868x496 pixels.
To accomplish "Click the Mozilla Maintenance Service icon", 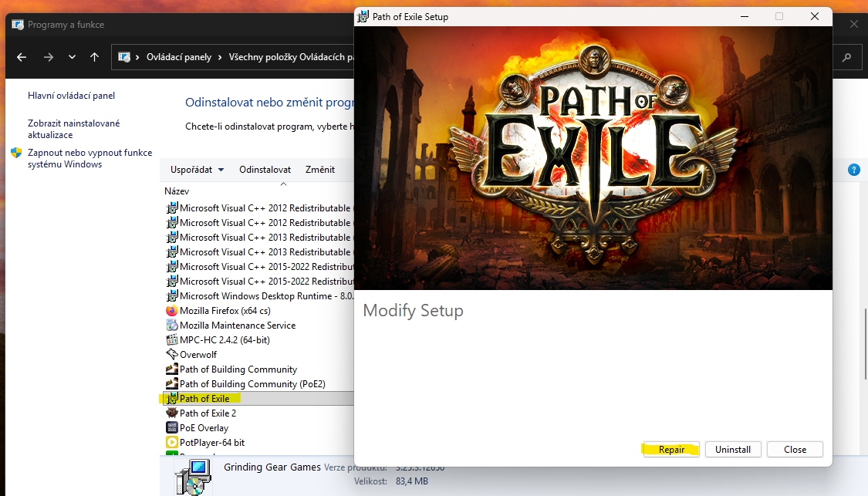I will [x=171, y=326].
